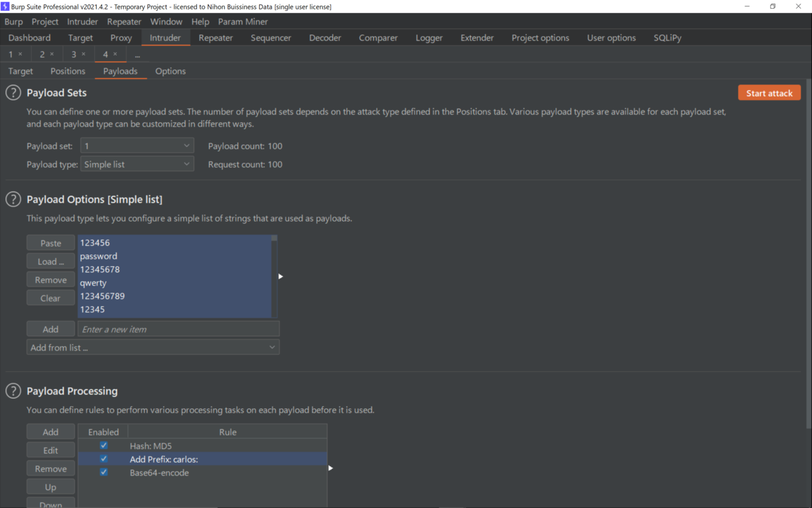Open the Payload type dropdown
Screen dimensions: 812x508
pos(137,164)
